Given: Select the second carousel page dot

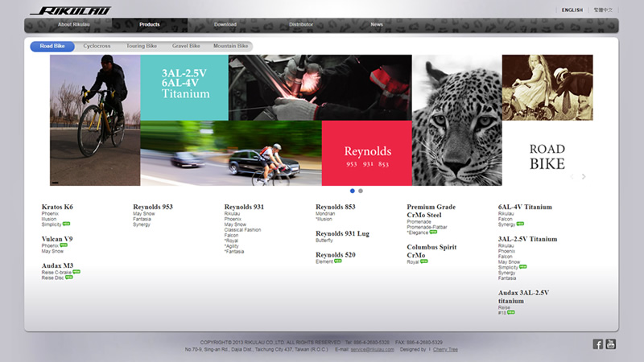Looking at the screenshot, I should click(x=361, y=191).
